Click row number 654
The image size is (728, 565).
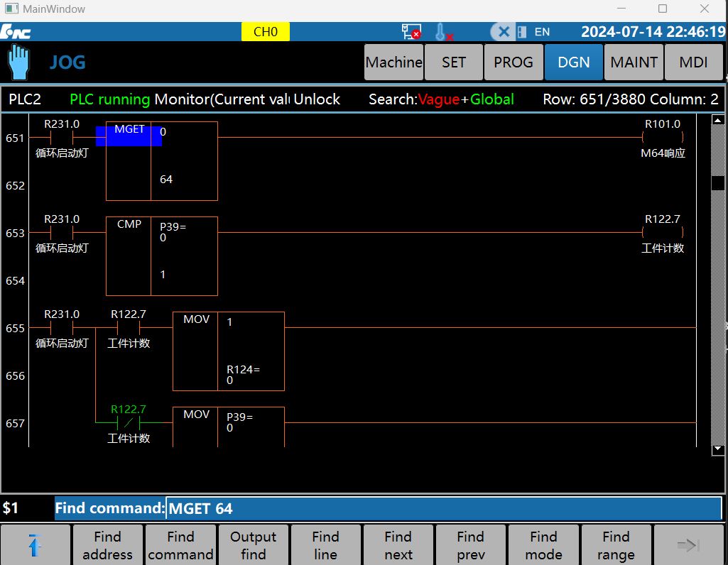coord(15,280)
